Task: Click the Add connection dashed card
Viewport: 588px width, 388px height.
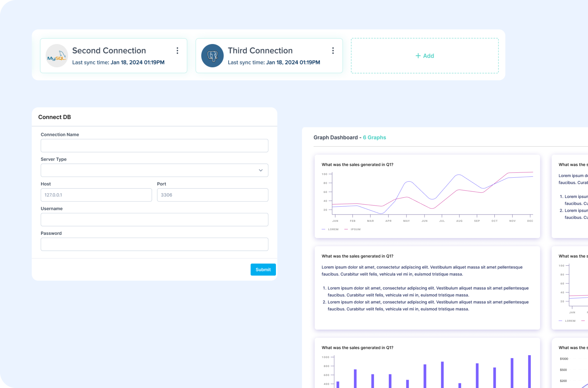Action: pos(425,56)
